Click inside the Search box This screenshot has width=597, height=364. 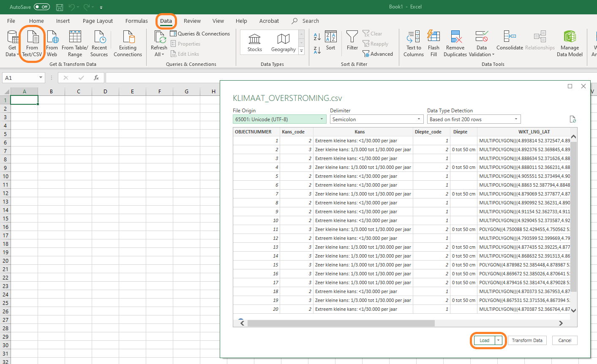point(310,21)
